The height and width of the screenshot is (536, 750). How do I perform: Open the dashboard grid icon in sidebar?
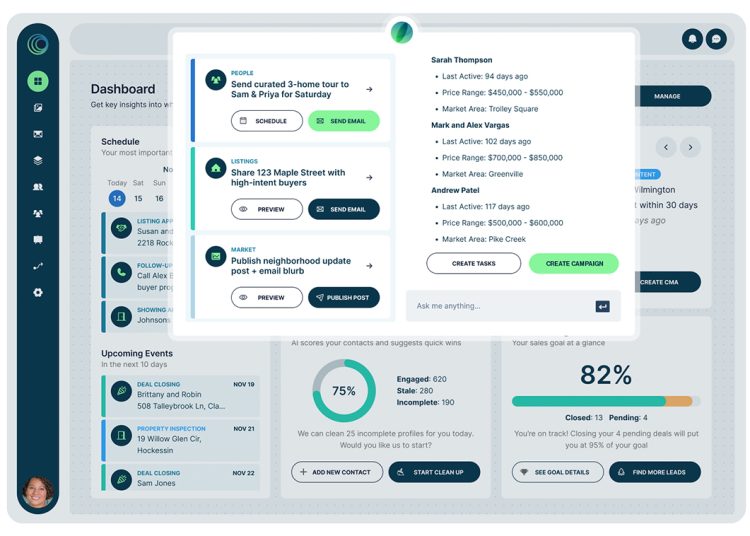click(38, 81)
